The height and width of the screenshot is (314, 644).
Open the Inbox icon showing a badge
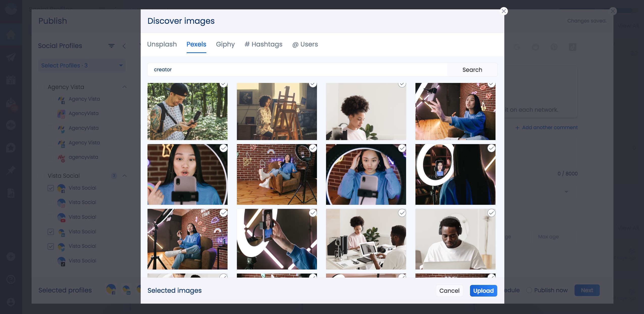(x=11, y=102)
